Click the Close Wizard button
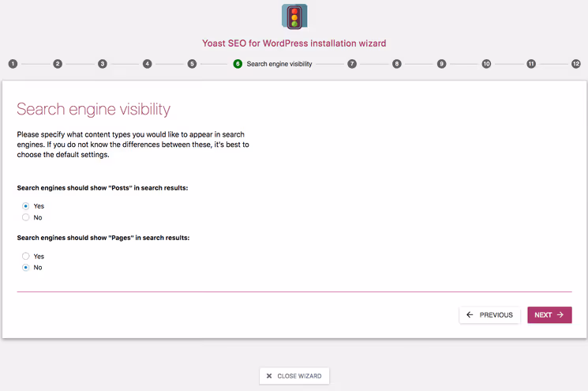Viewport: 588px width, 391px height. tap(294, 376)
